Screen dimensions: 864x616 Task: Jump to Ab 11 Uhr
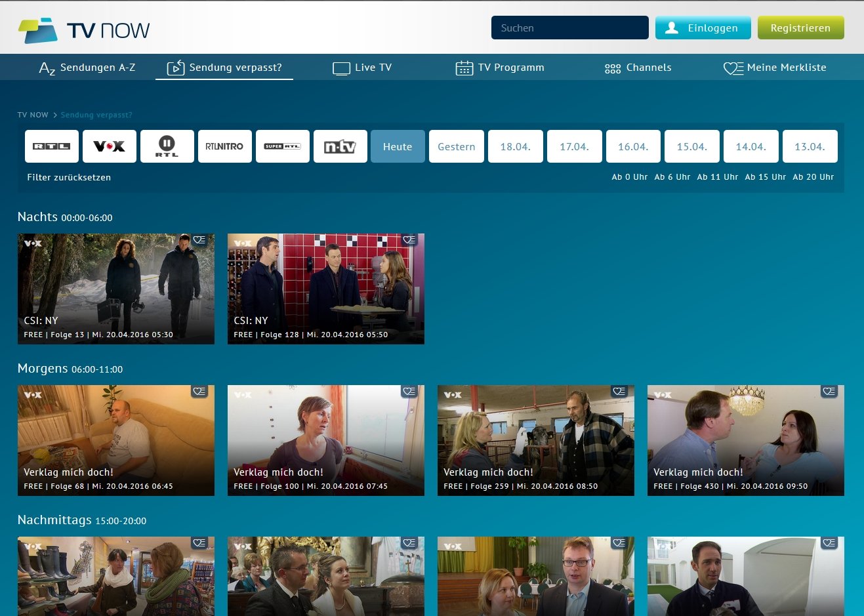tap(718, 177)
